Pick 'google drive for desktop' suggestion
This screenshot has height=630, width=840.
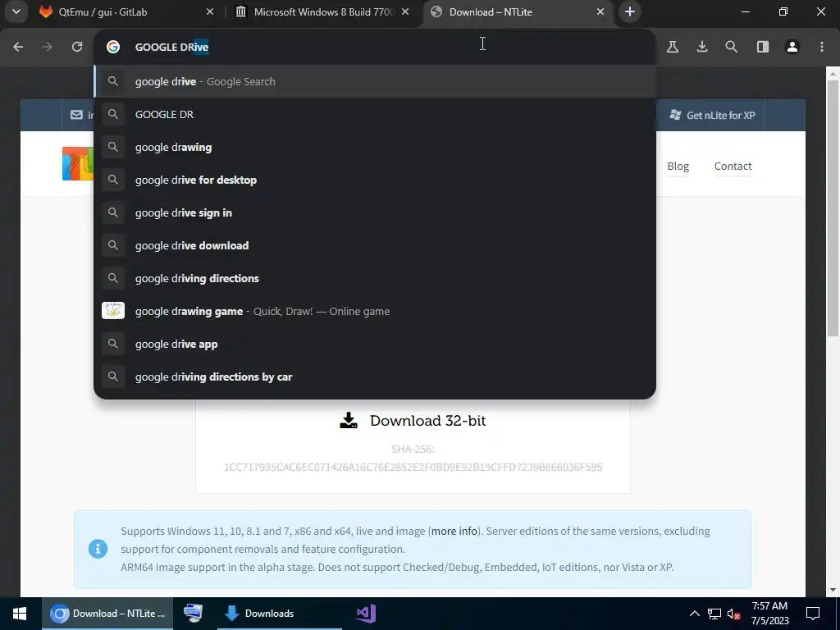[x=375, y=180]
